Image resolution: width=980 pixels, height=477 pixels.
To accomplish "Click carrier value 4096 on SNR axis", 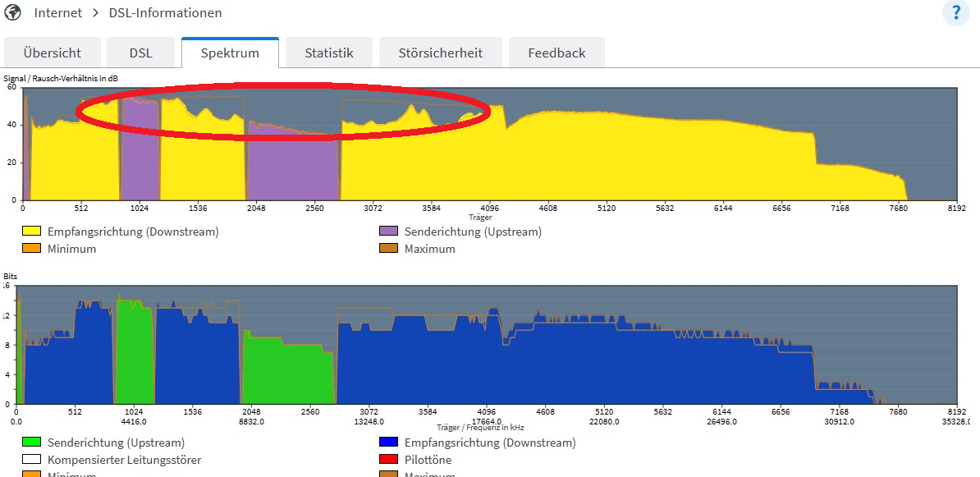I will click(490, 209).
